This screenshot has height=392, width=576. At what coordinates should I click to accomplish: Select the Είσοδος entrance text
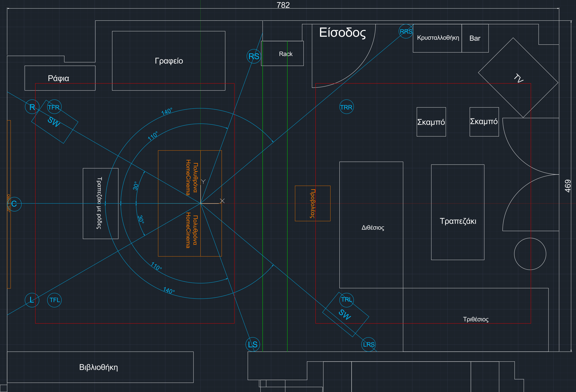342,33
